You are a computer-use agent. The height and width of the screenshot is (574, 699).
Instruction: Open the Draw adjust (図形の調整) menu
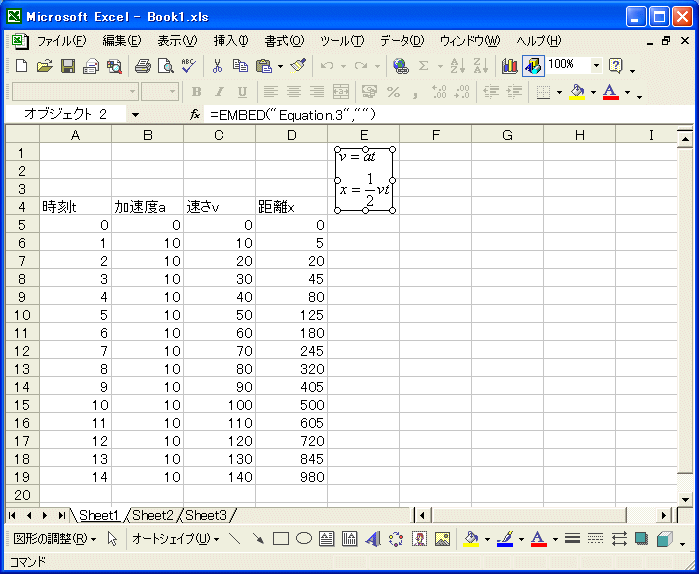click(55, 539)
